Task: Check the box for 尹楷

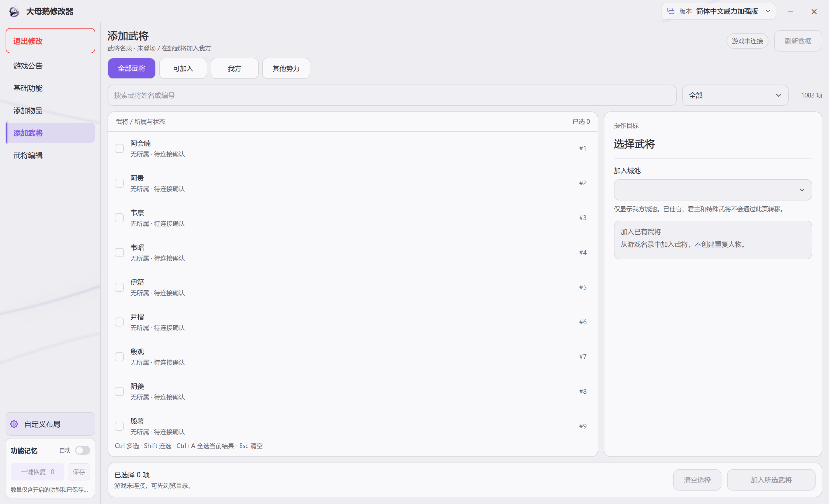Action: coord(119,322)
